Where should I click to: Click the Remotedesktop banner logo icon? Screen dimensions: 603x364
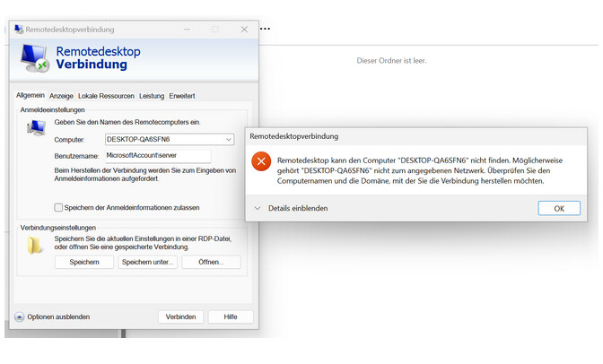click(x=34, y=58)
